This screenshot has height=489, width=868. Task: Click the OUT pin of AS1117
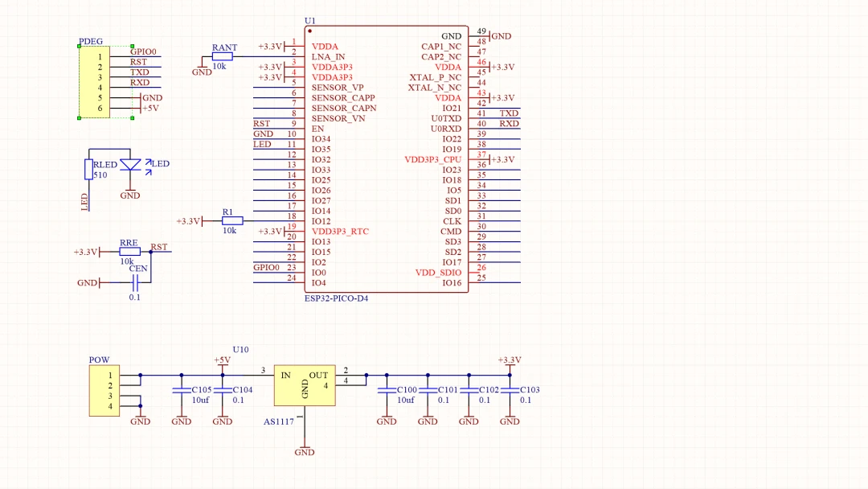(x=318, y=376)
